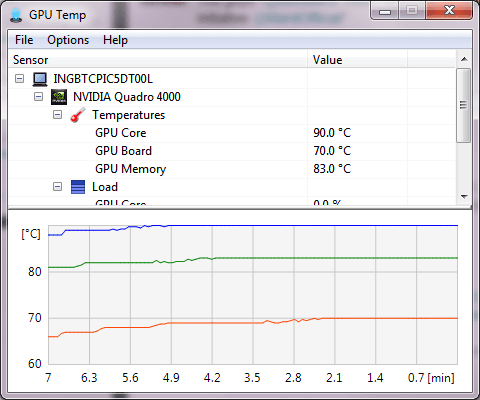Minimize the GPU Temp window
Image resolution: width=480 pixels, height=400 pixels.
pyautogui.click(x=385, y=11)
